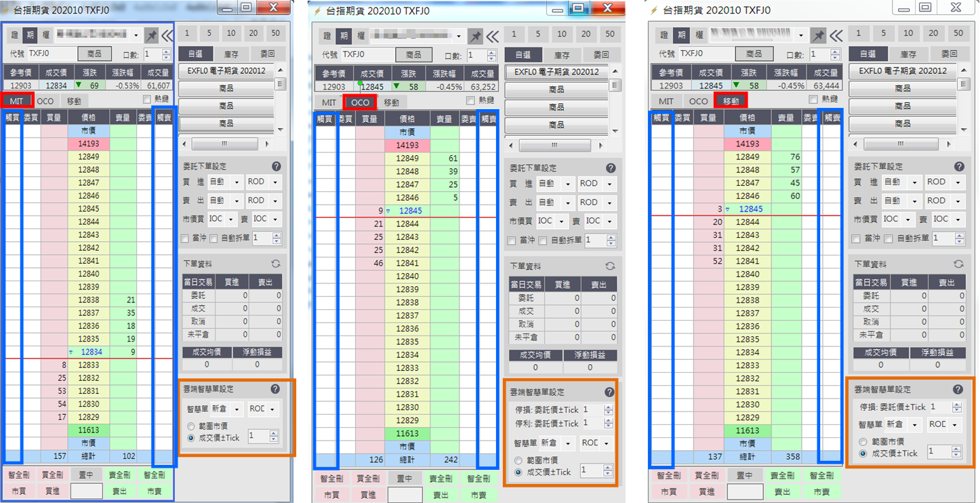This screenshot has height=503, width=980.
Task: Refresh 下單資料 in the middle window
Action: tap(611, 266)
